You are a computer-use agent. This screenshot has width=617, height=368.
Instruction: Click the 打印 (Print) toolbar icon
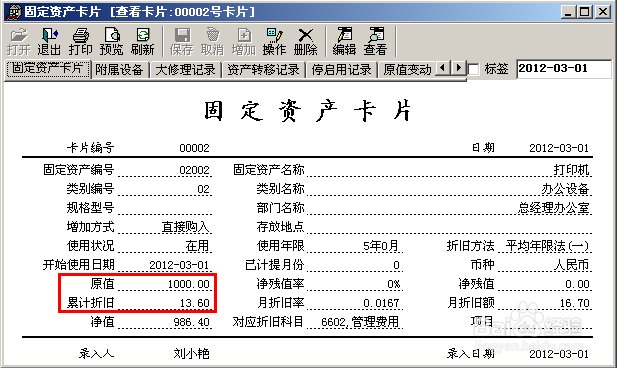80,42
